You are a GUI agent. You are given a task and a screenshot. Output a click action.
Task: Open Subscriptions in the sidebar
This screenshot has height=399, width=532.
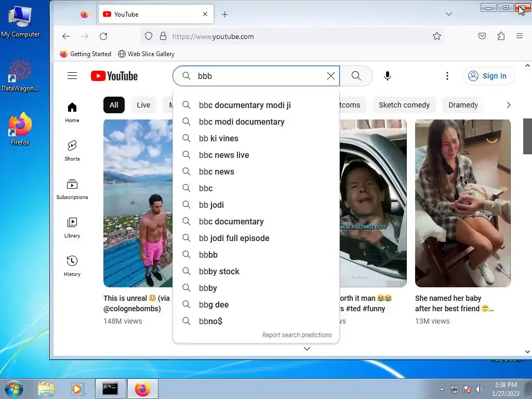72,189
